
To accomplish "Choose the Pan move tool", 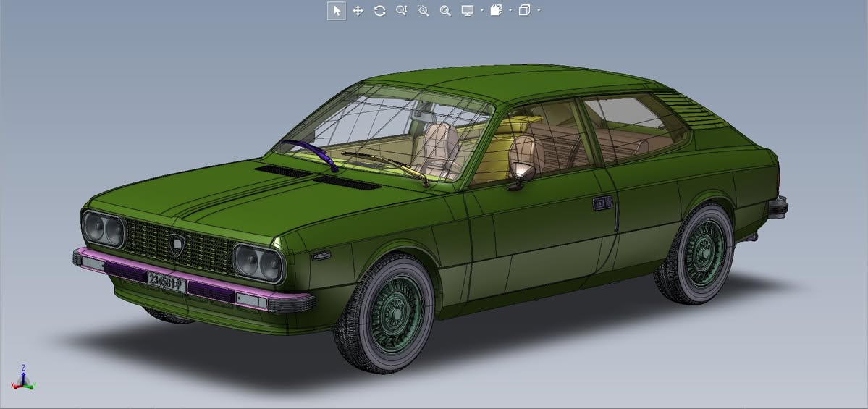I will click(358, 11).
